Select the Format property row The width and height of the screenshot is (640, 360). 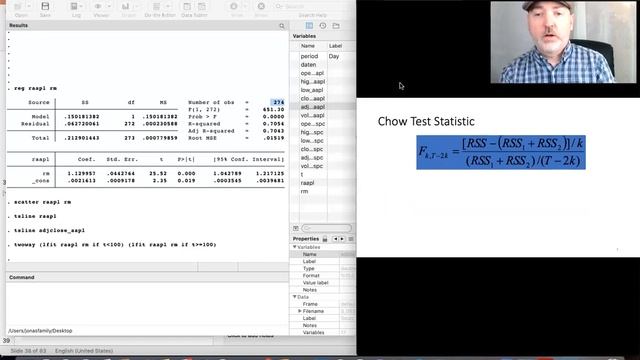322,276
